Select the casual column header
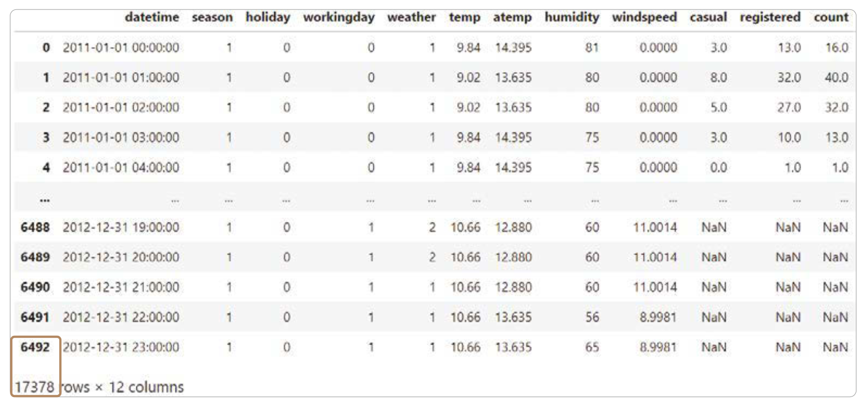Image resolution: width=868 pixels, height=412 pixels. pyautogui.click(x=708, y=18)
